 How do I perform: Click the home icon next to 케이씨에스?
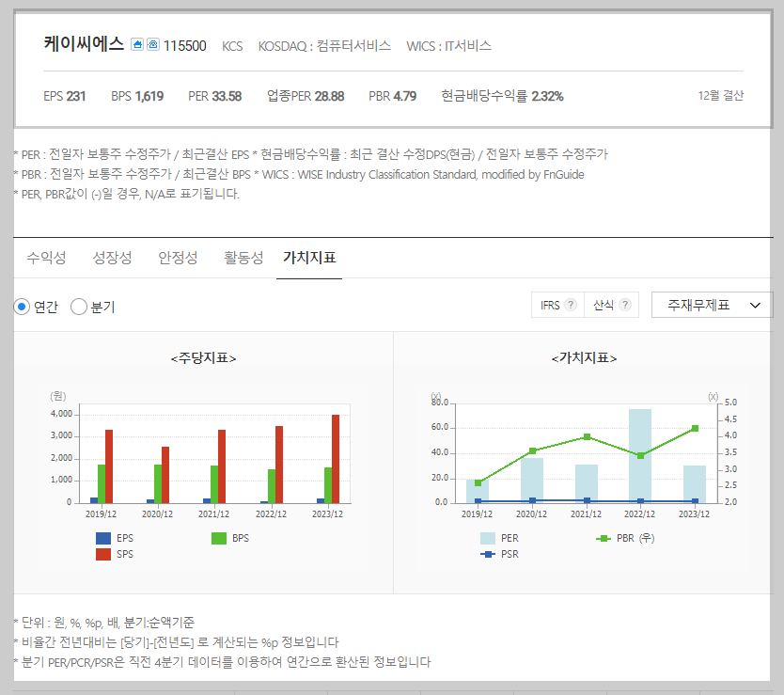[x=137, y=44]
